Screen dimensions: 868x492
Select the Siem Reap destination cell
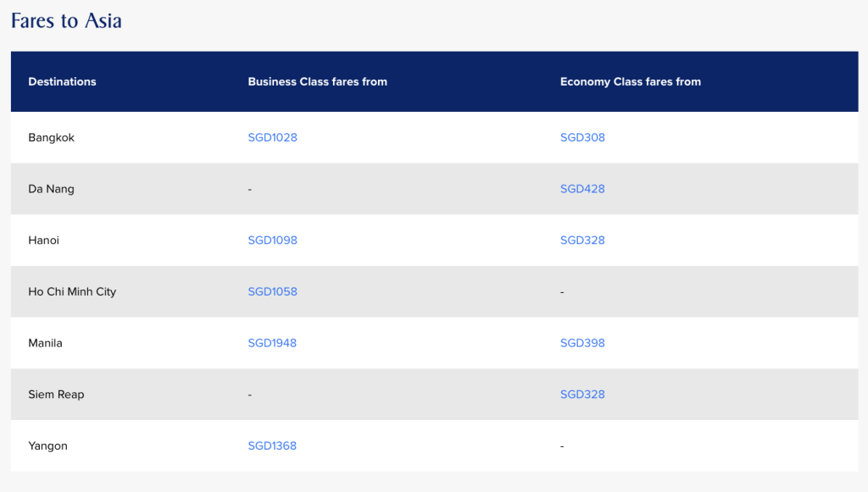(x=56, y=395)
